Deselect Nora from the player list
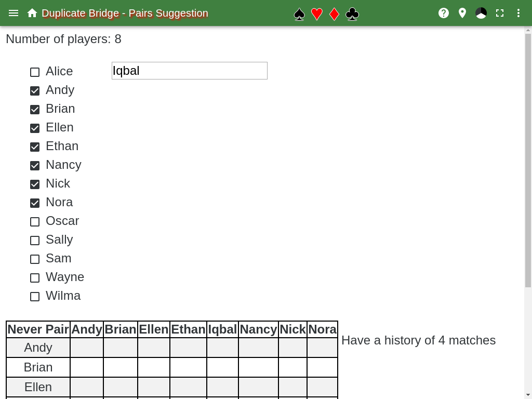This screenshot has height=399, width=532. 35,203
